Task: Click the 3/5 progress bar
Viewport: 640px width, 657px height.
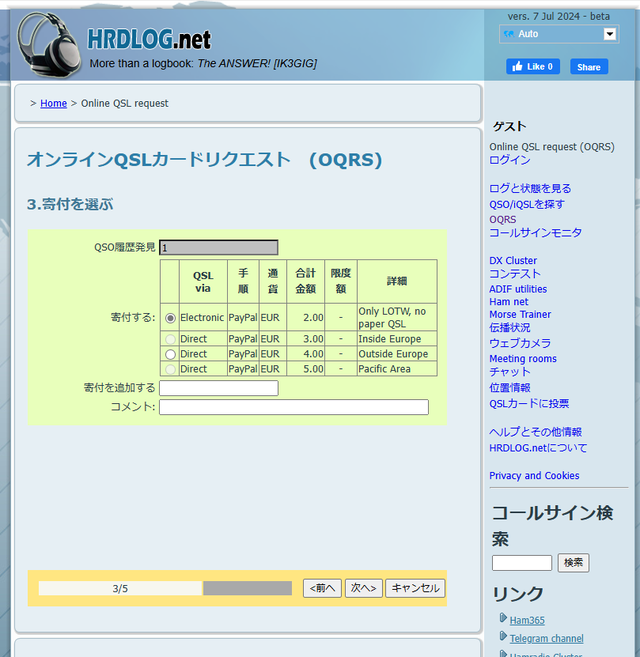Action: click(x=165, y=588)
